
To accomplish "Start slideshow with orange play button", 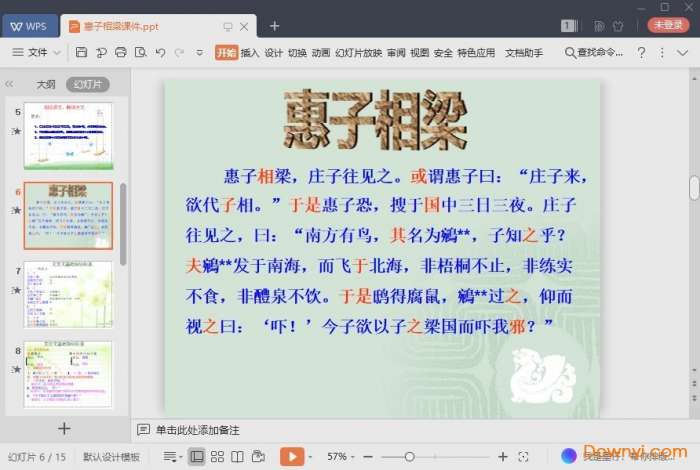I will coord(292,456).
